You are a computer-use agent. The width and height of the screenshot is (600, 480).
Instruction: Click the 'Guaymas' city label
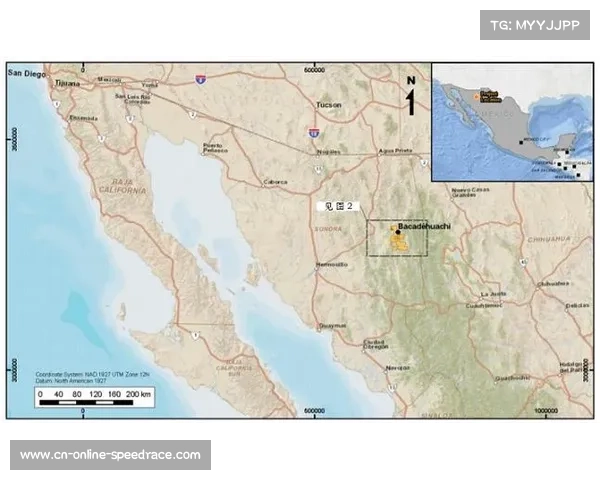point(333,326)
